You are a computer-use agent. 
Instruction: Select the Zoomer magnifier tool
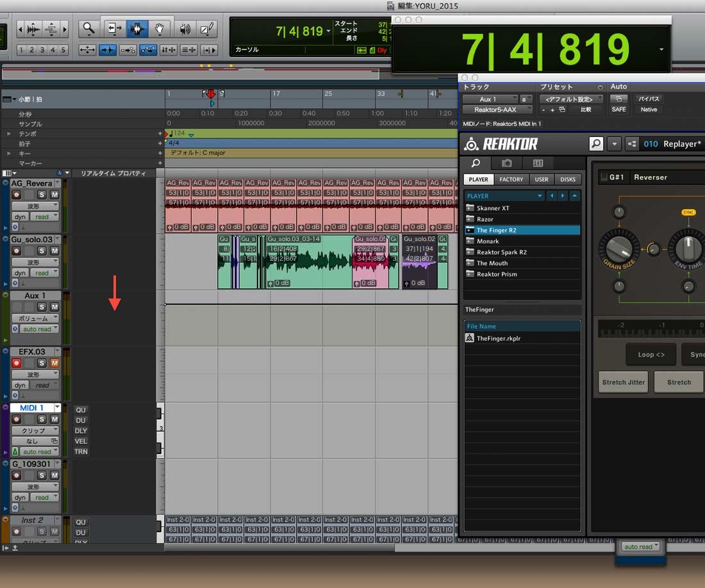88,29
